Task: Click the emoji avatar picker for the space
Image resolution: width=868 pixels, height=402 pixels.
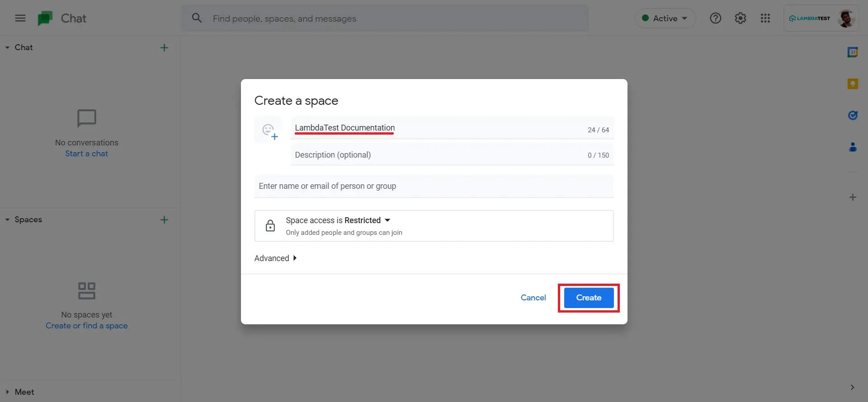Action: pyautogui.click(x=269, y=131)
